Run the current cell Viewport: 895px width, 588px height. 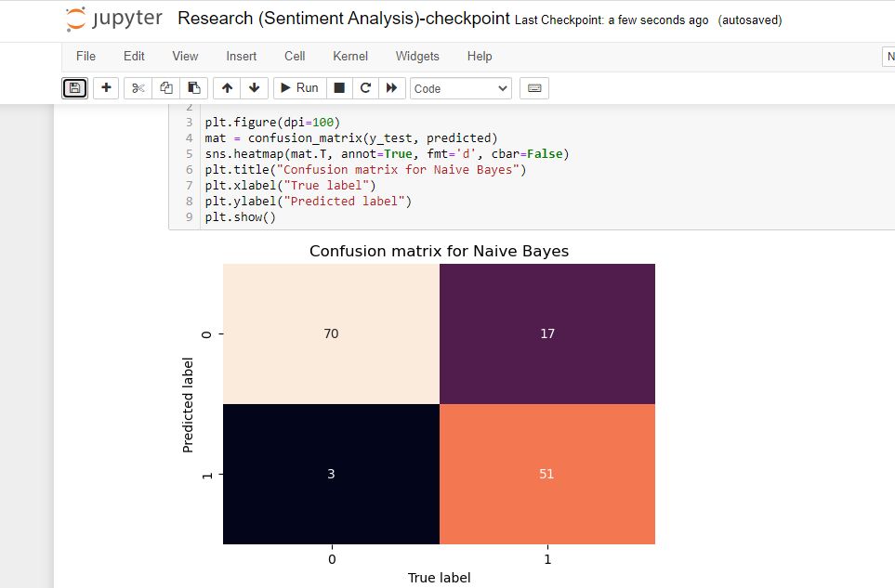click(x=300, y=88)
